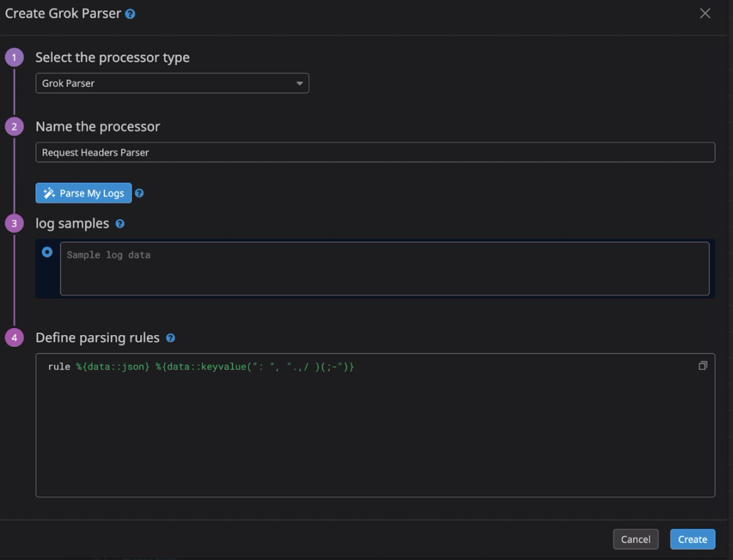
Task: Click inside the Sample log data textarea
Action: tap(385, 268)
